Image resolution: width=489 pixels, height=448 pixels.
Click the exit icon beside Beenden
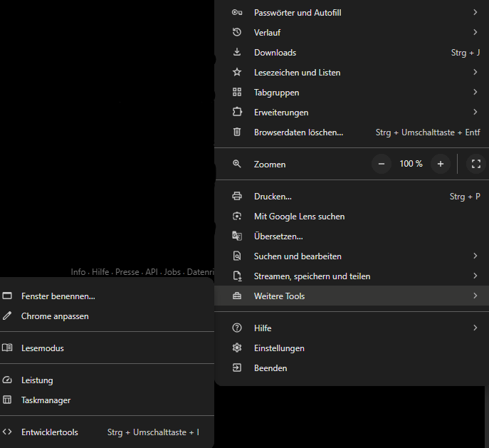coord(237,368)
